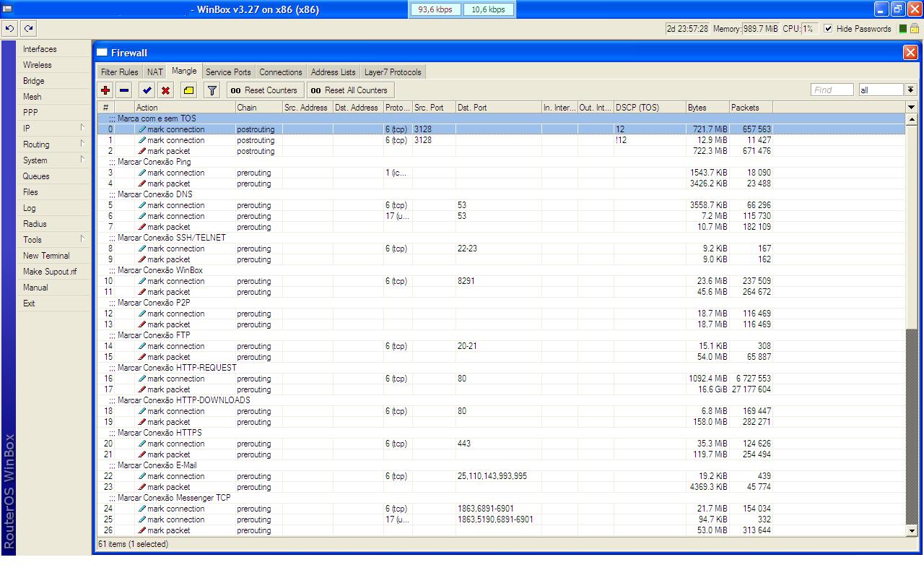Click the mark connection icon in row 24
Viewport: 924px width, 578px height.
tap(142, 509)
